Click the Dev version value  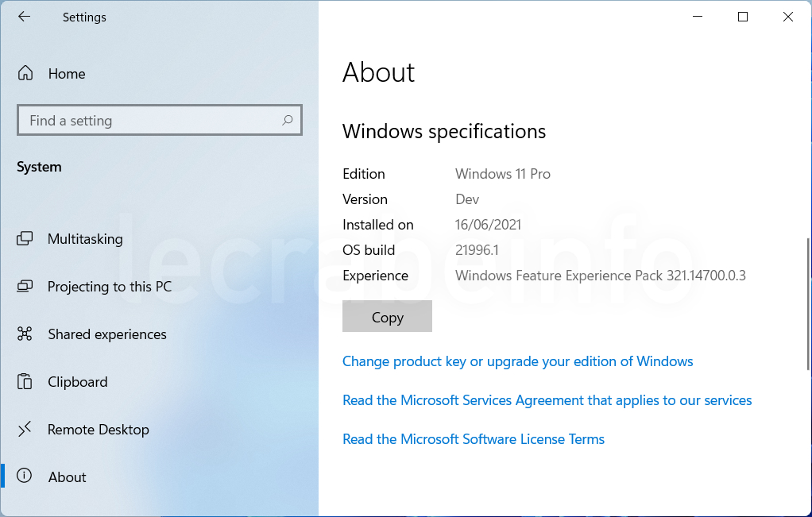coord(467,199)
